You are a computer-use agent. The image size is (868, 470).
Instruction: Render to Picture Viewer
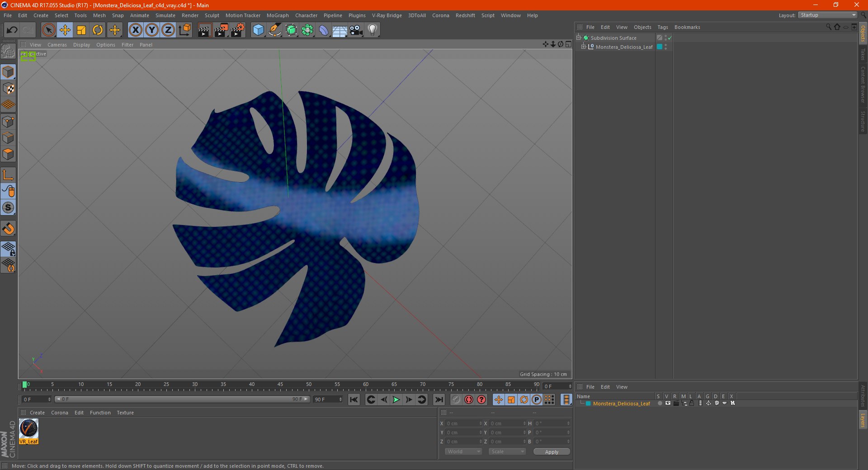(221, 30)
